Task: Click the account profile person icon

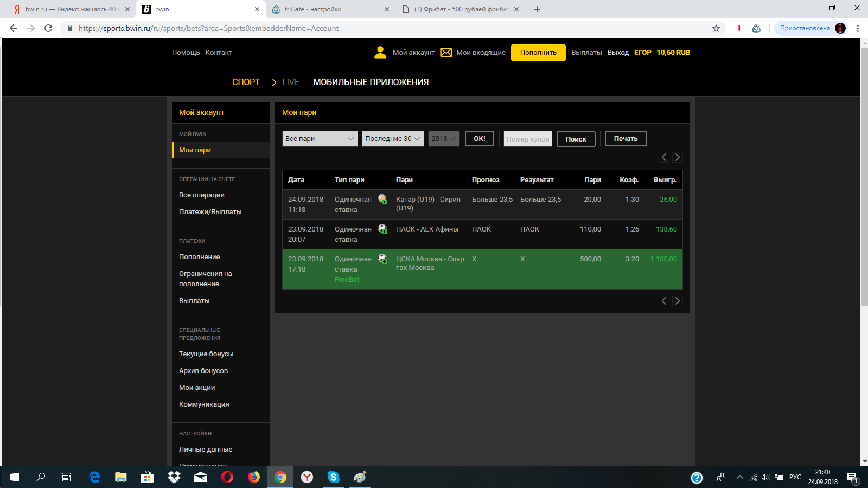Action: coord(380,52)
